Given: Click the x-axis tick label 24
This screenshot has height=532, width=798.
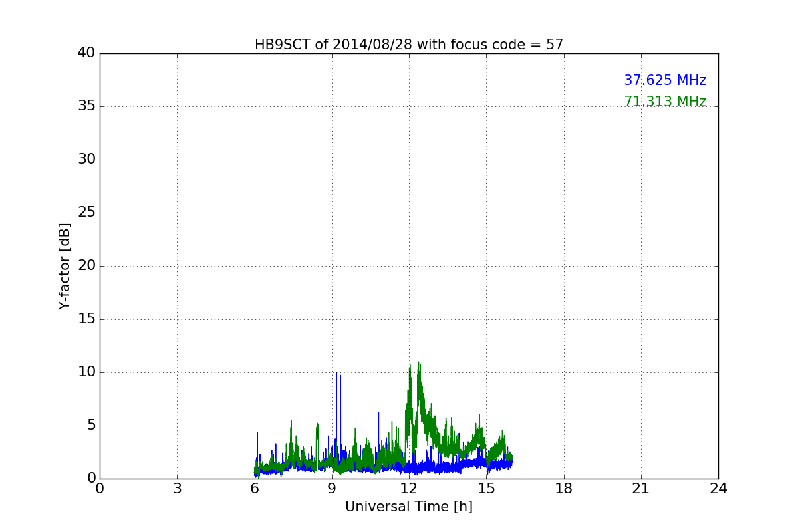Looking at the screenshot, I should pyautogui.click(x=718, y=489).
